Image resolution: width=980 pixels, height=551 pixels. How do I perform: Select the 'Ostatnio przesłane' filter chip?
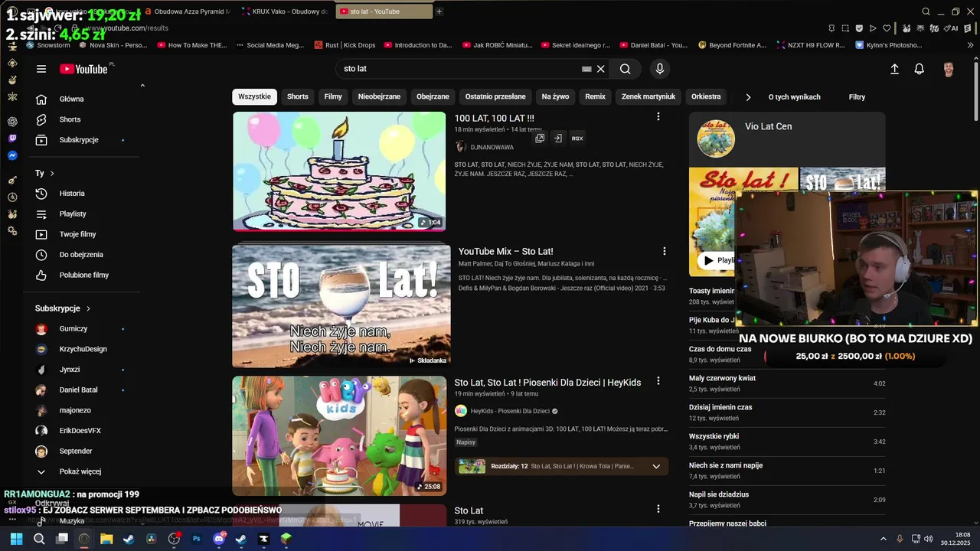[x=495, y=96]
